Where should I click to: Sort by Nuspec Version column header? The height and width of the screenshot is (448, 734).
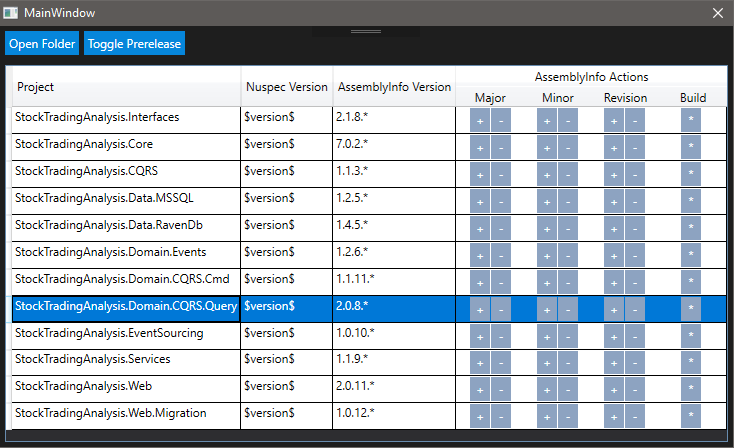click(x=286, y=87)
